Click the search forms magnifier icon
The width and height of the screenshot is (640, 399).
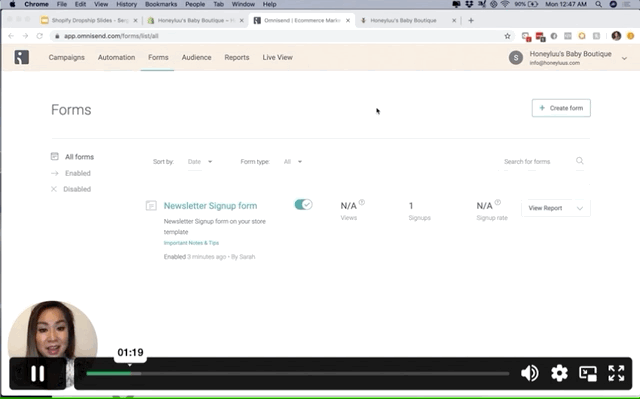click(580, 161)
